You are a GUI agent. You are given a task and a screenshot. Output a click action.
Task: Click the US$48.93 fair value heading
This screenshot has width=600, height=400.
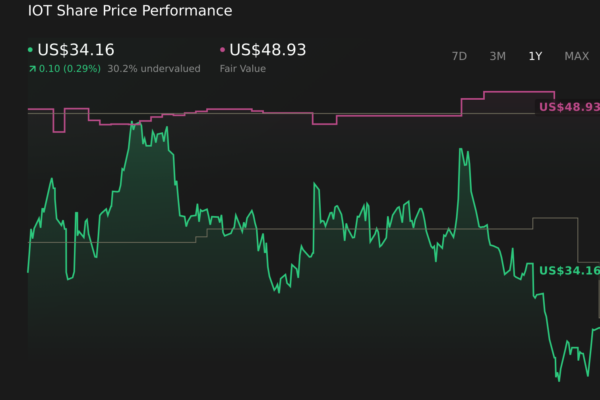pos(268,49)
